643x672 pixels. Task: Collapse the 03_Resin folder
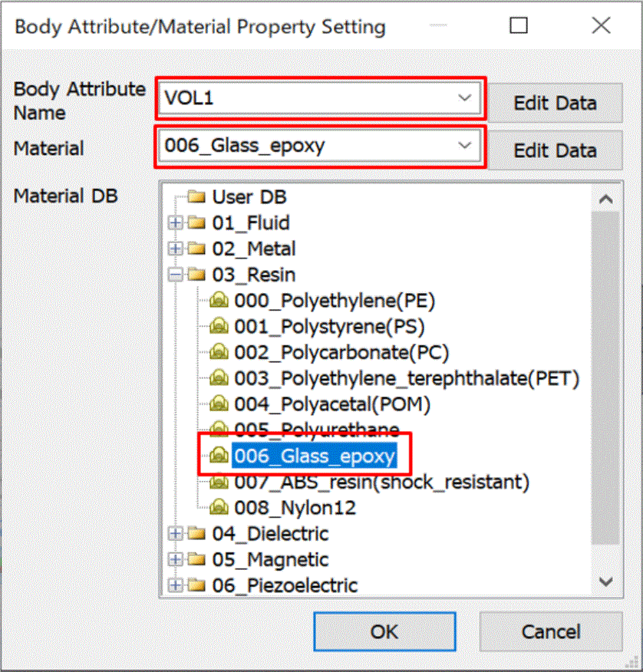[175, 275]
